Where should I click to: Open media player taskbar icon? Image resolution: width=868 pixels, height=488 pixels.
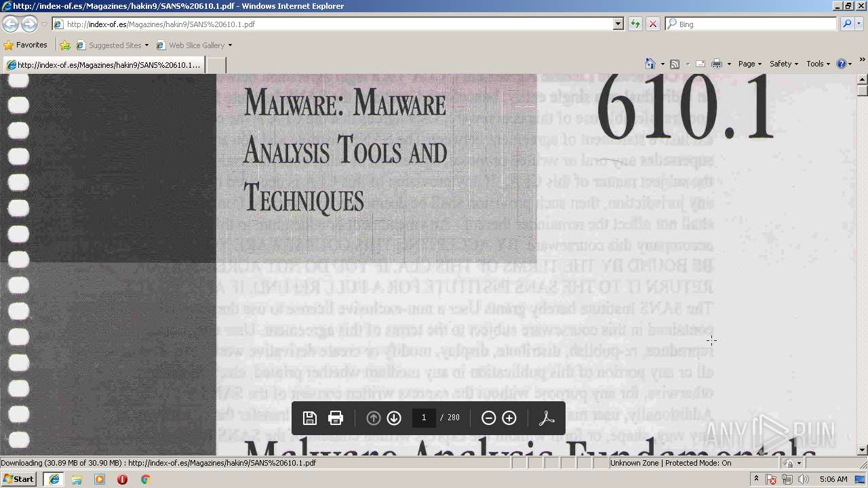(100, 479)
